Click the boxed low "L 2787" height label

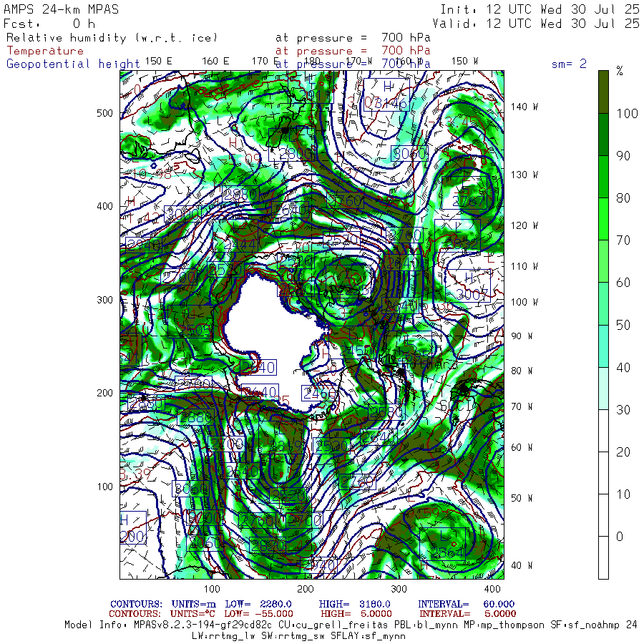click(x=464, y=193)
